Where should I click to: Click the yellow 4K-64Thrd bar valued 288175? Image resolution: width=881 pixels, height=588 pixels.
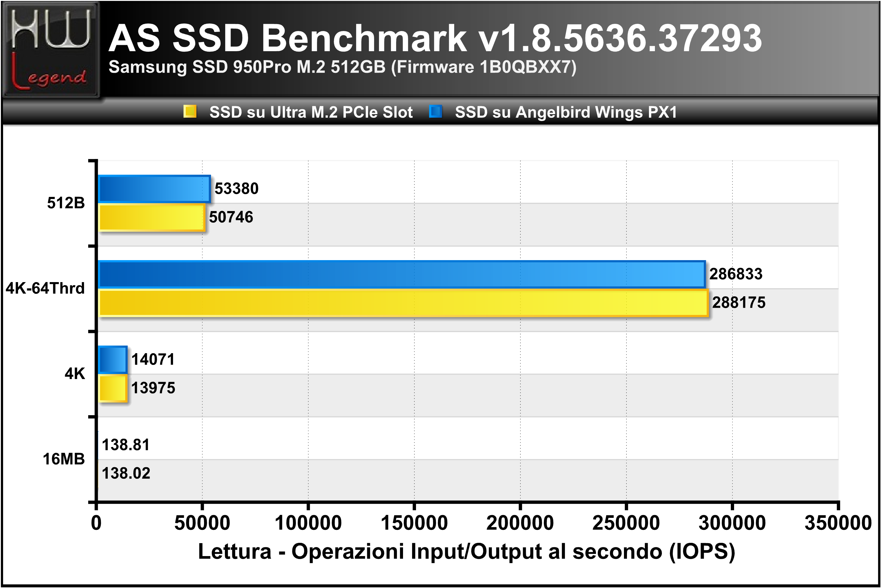tap(403, 303)
